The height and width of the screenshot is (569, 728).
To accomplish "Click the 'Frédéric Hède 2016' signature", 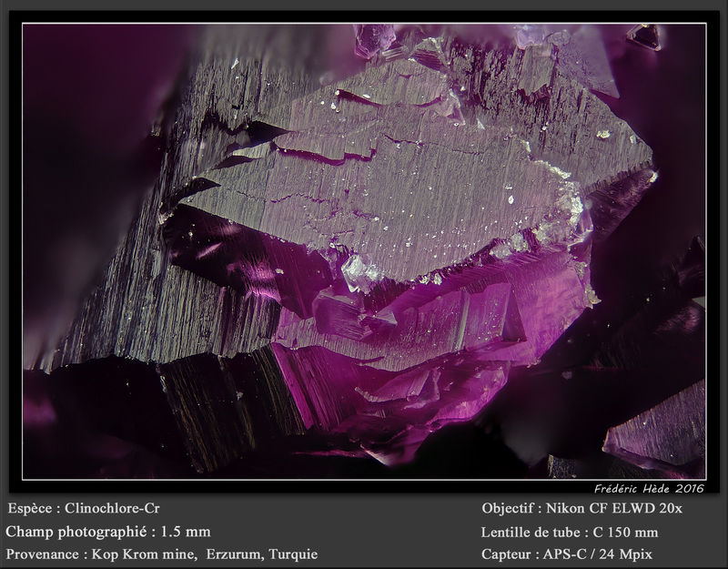I will point(649,489).
